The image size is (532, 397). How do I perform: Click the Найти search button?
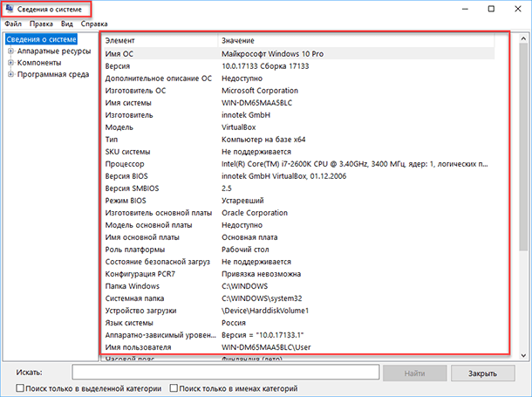point(414,373)
